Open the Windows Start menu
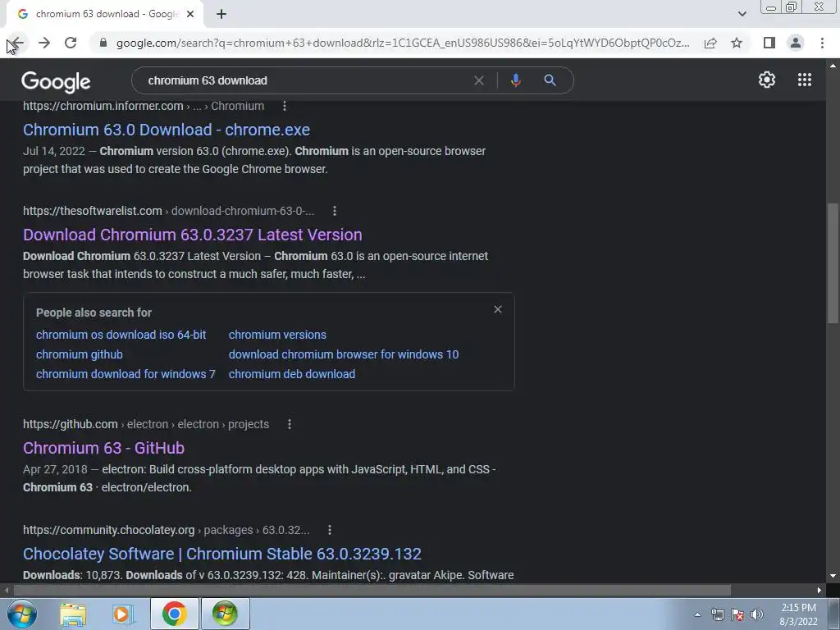This screenshot has width=840, height=630. click(22, 614)
